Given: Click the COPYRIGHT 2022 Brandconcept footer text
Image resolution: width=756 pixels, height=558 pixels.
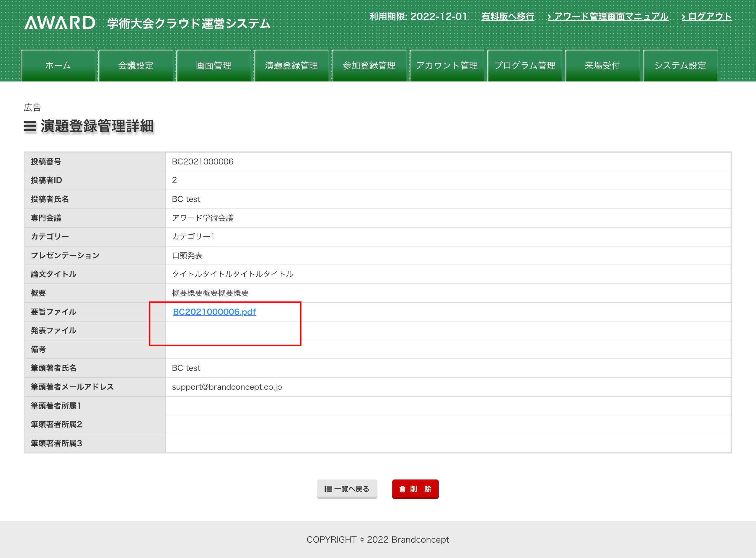Looking at the screenshot, I should 378,540.
